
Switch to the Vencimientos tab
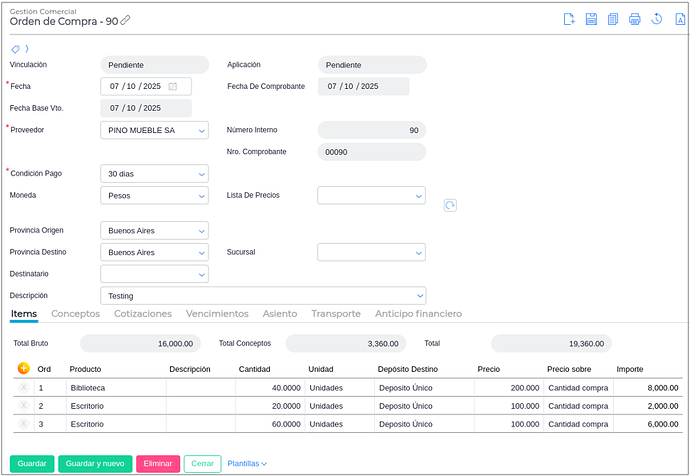(x=217, y=314)
